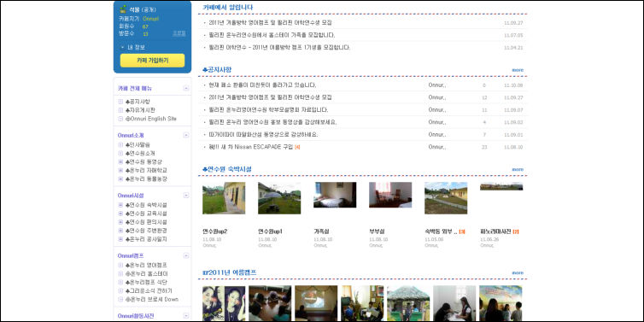Collapse the Onnuri활동사진 menu group
This screenshot has height=322, width=644.
point(186,316)
